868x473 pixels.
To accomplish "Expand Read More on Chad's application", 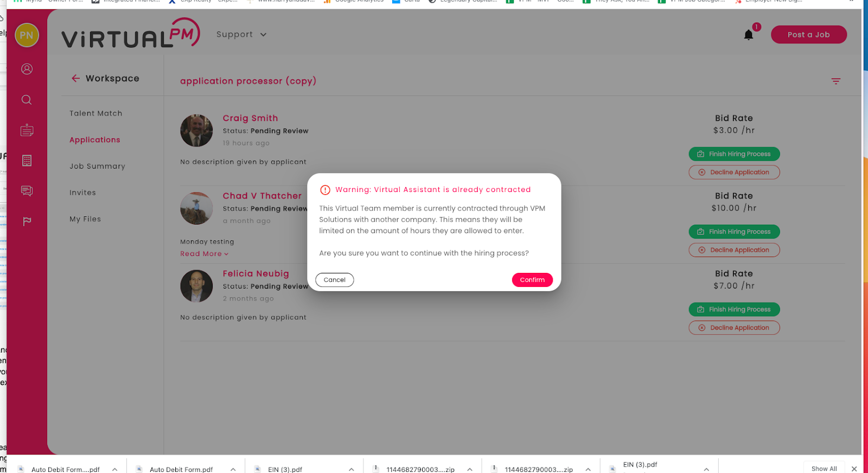I will [x=205, y=254].
